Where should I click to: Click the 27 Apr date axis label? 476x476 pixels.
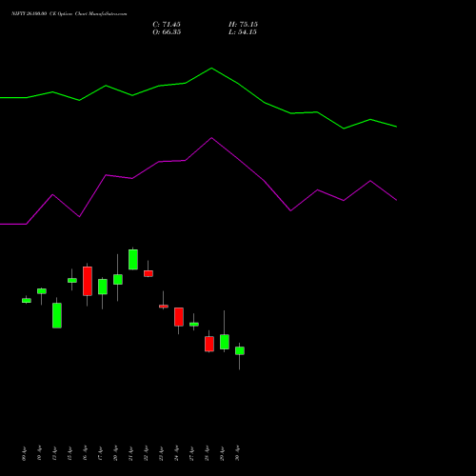pos(192,454)
